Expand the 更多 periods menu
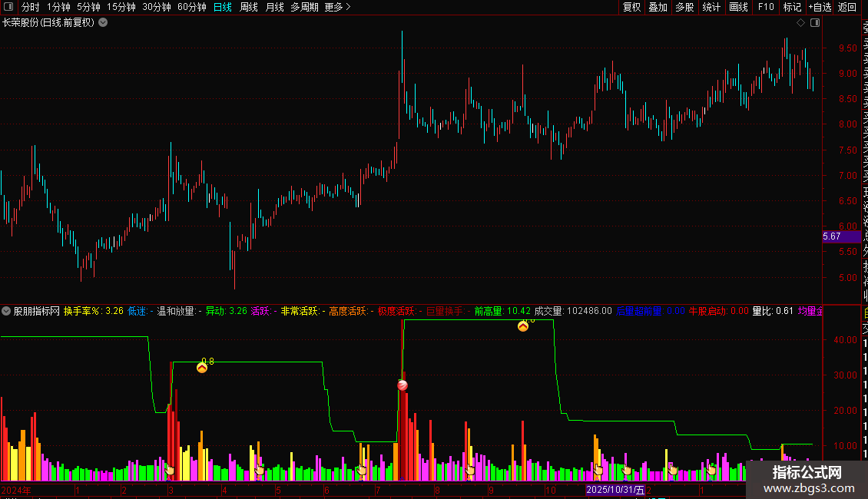Viewport: 868px width, 499px height. tap(338, 7)
